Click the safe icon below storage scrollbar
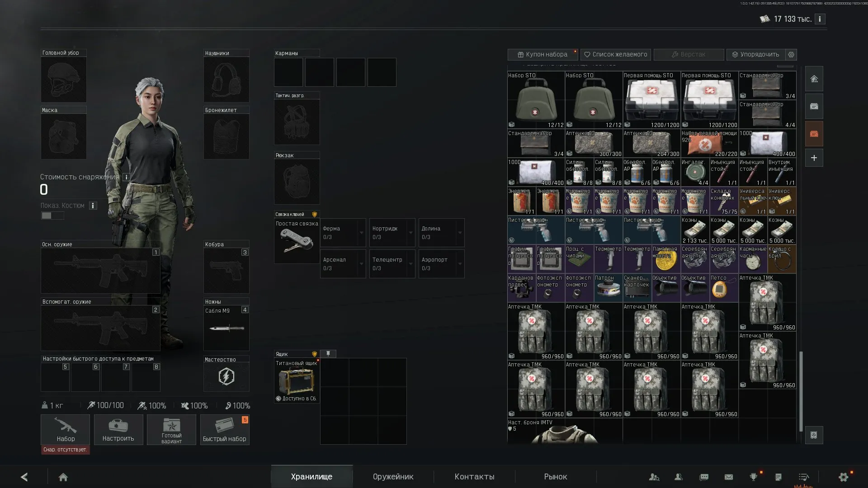Viewport: 868px width, 488px height. [x=814, y=435]
